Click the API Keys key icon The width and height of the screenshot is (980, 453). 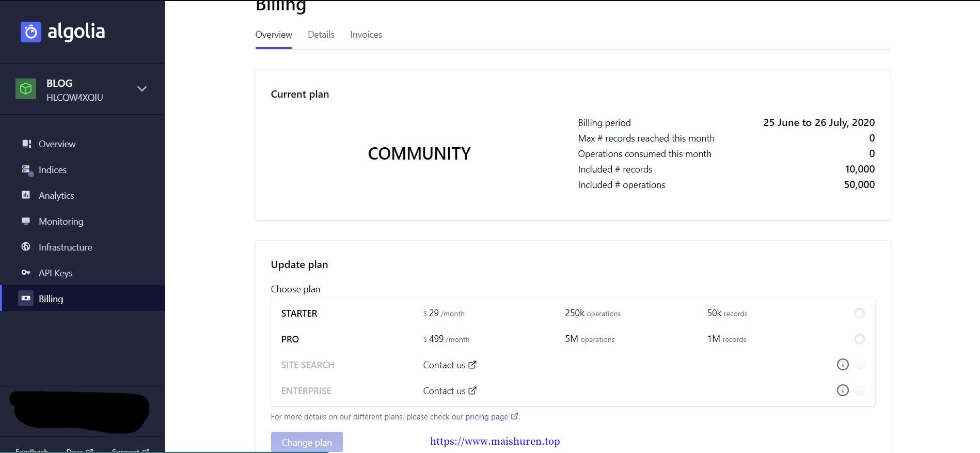click(x=26, y=273)
